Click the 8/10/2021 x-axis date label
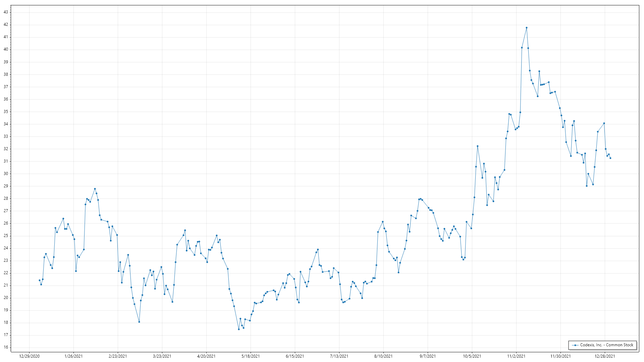Screen dimensions: 644x362 383,356
